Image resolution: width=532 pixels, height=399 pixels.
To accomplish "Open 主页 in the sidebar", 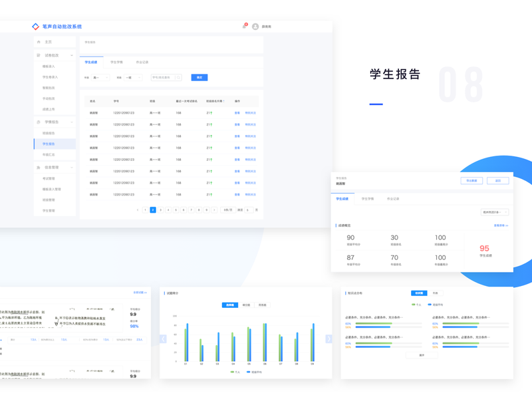I will [x=55, y=42].
